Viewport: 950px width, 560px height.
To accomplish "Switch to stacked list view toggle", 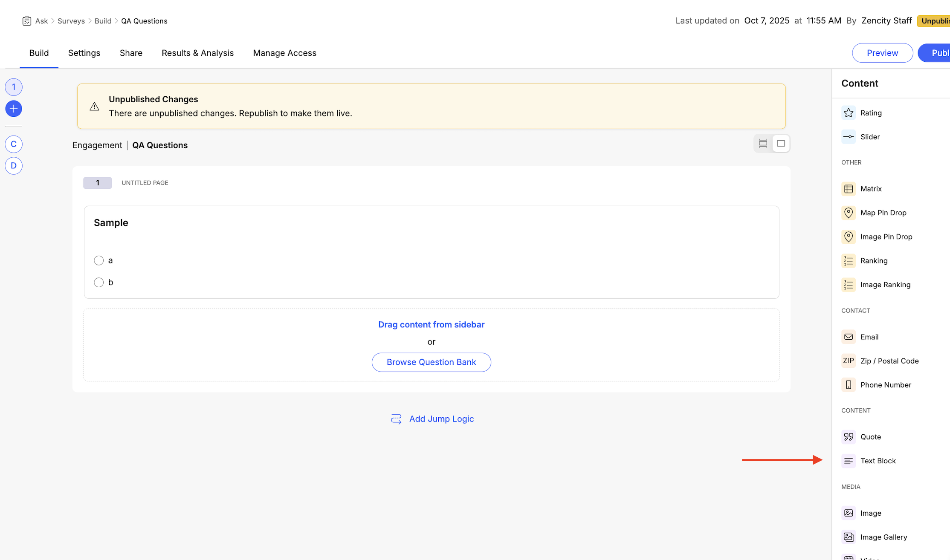I will point(763,144).
